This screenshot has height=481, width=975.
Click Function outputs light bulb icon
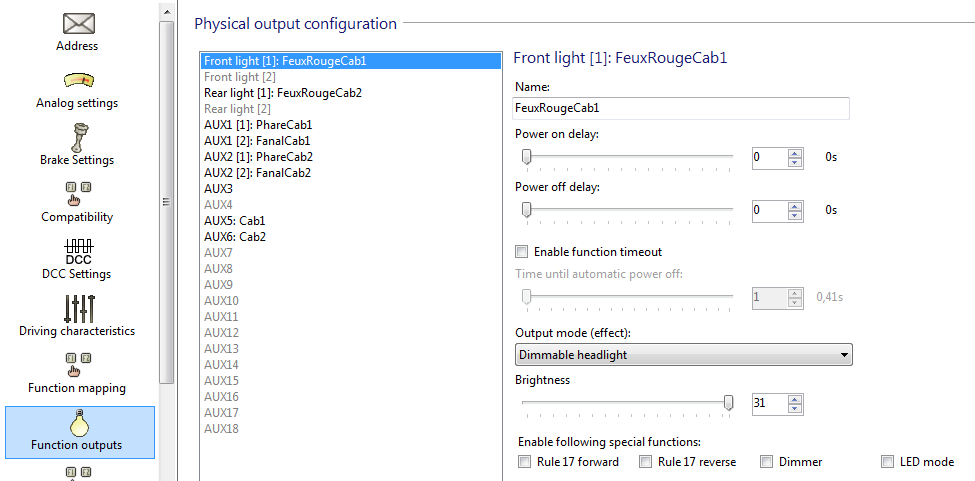[78, 423]
